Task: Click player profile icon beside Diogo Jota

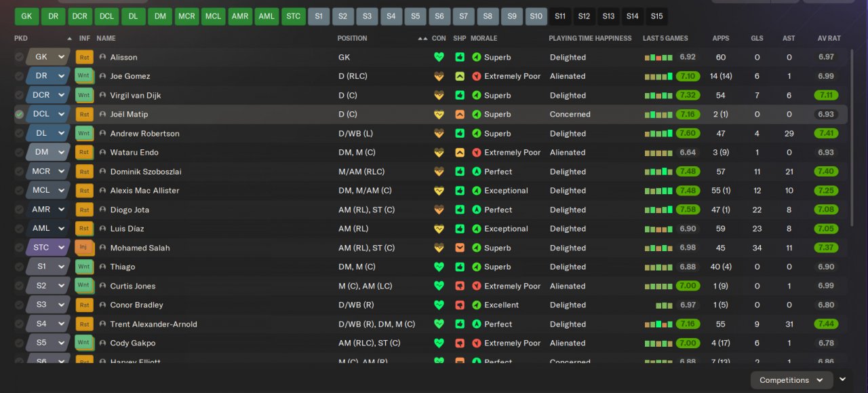Action: pyautogui.click(x=103, y=210)
